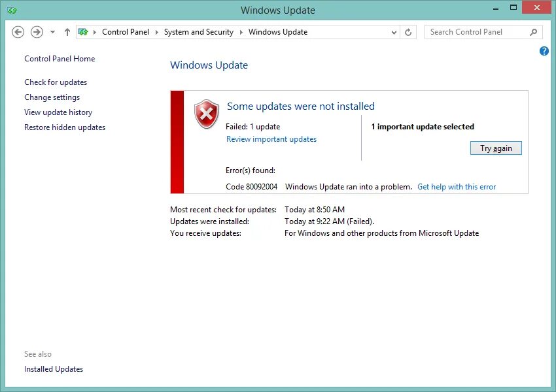Click the Today at 8:50 AM text
The height and width of the screenshot is (392, 556).
tap(315, 210)
